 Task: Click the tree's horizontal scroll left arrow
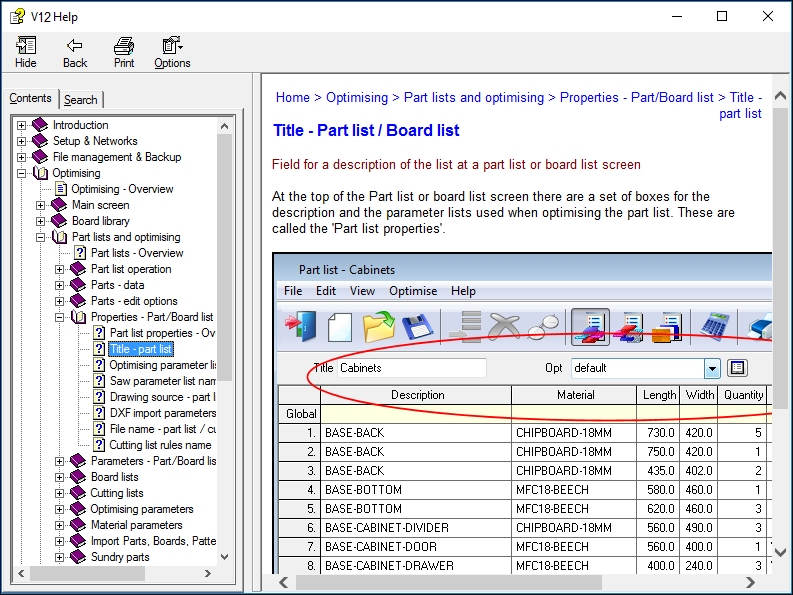pos(21,573)
